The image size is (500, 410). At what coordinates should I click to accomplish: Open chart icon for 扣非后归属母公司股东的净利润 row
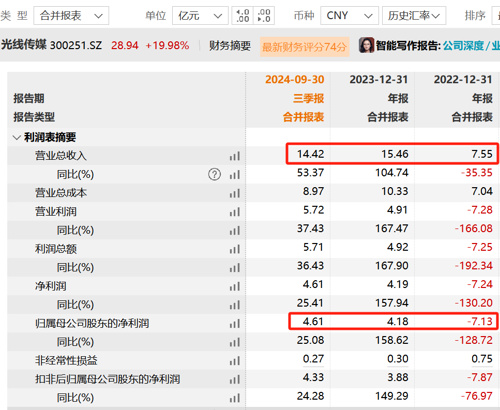pyautogui.click(x=235, y=379)
